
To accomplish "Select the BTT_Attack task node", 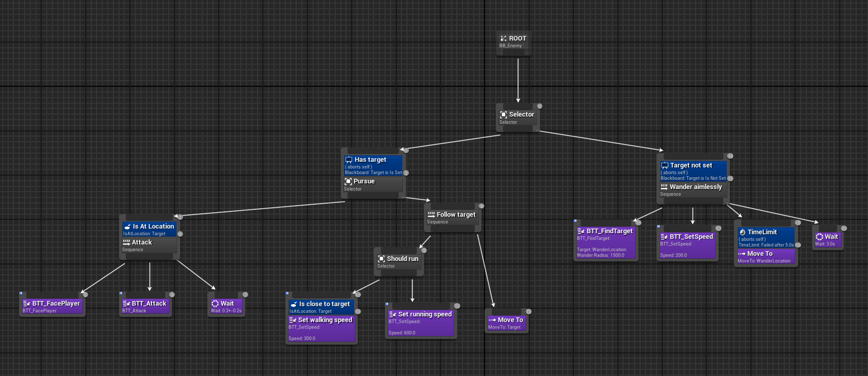I will pyautogui.click(x=146, y=307).
